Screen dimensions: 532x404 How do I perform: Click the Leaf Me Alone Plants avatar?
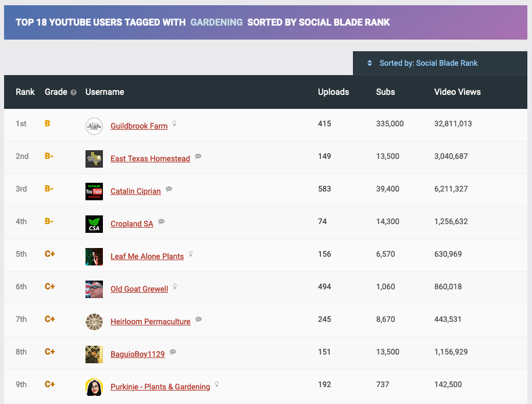[94, 257]
